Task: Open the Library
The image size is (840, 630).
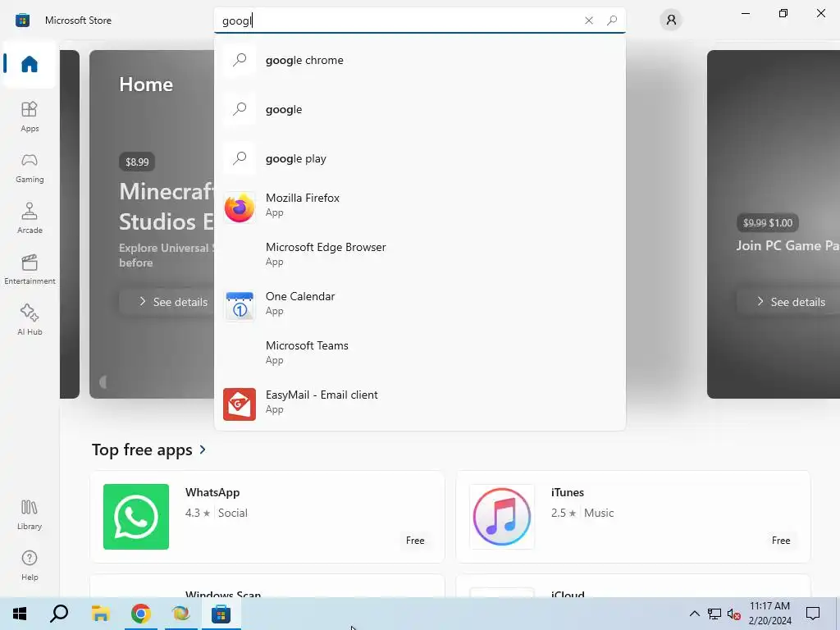Action: coord(30,514)
